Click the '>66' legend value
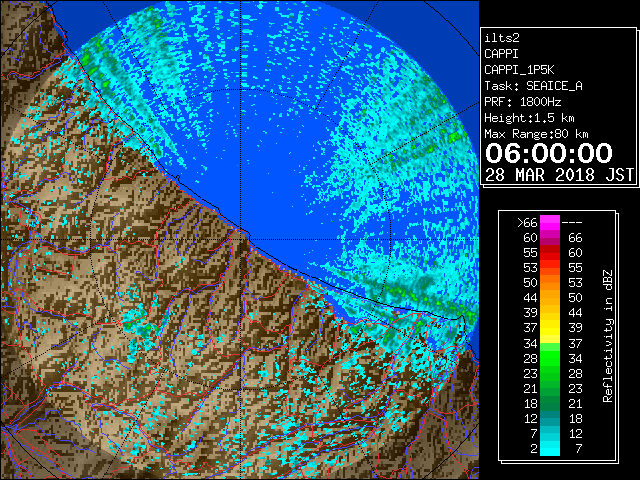 pos(527,223)
